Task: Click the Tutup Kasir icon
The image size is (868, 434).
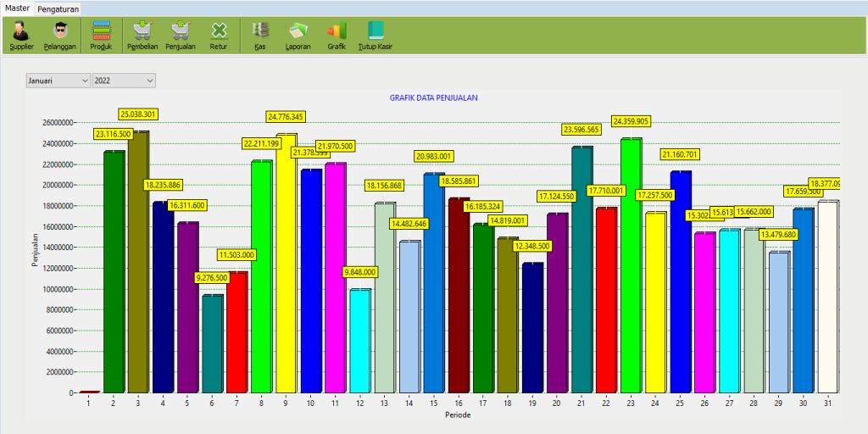Action: tap(376, 36)
